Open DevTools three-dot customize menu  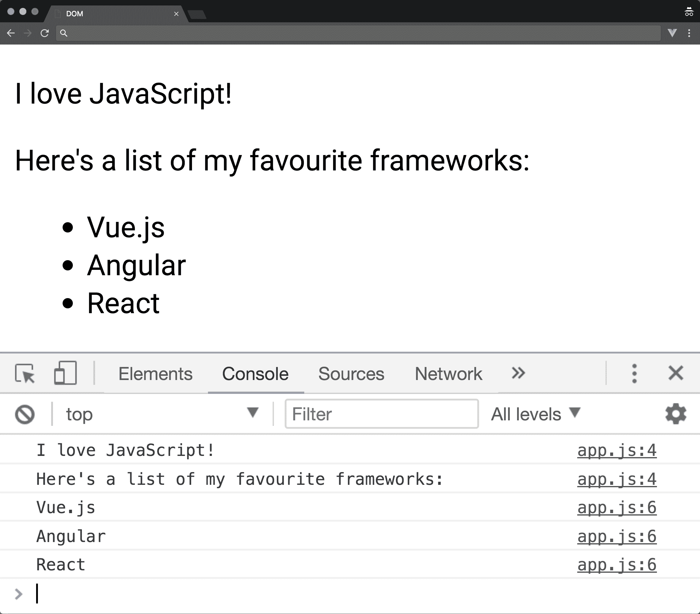[x=634, y=373]
